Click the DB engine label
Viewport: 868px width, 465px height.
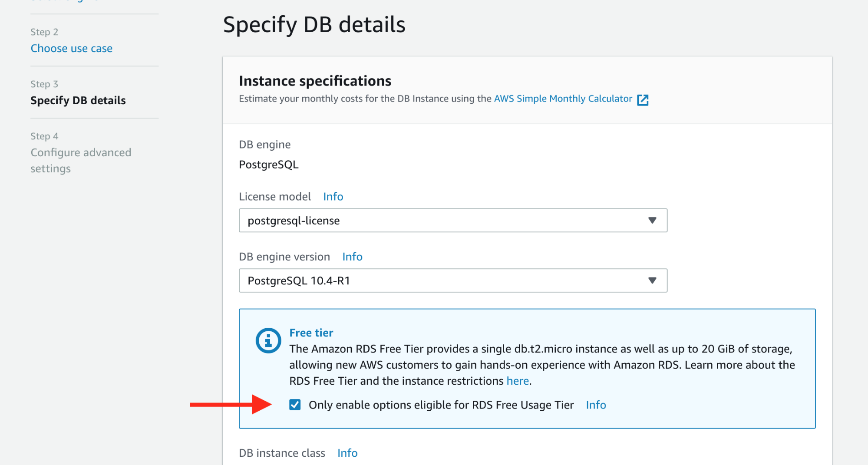tap(265, 145)
